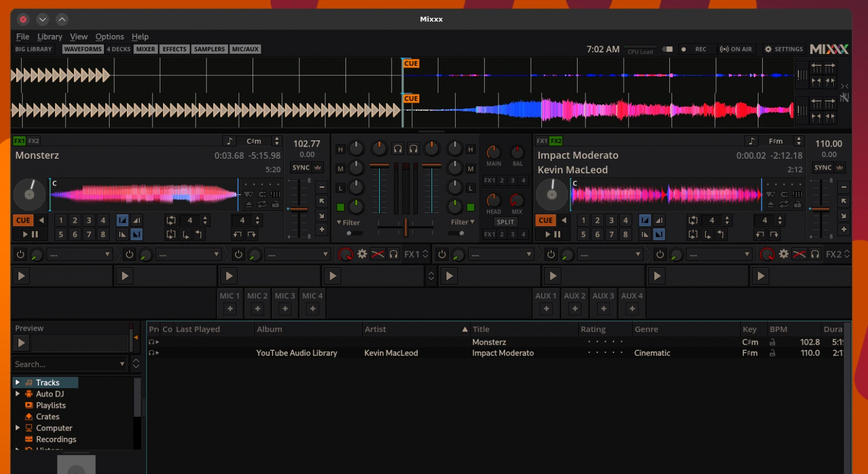Open FX1 effect unit settings gear
Viewport: 868px width, 474px height.
tap(362, 254)
